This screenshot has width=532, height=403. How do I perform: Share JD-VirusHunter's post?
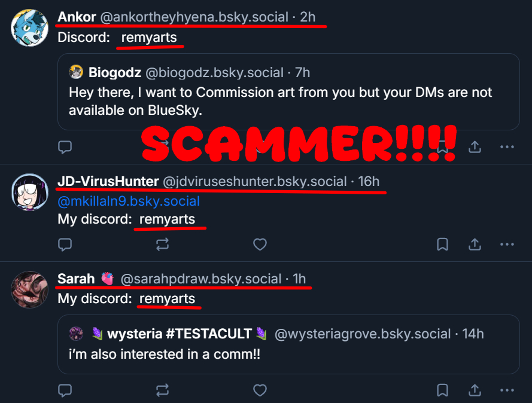(x=475, y=244)
